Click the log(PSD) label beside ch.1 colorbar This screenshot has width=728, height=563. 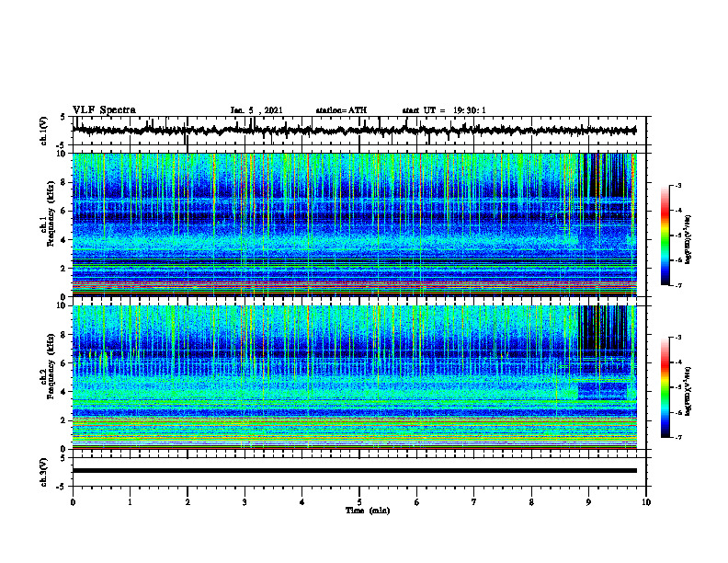[x=688, y=239]
